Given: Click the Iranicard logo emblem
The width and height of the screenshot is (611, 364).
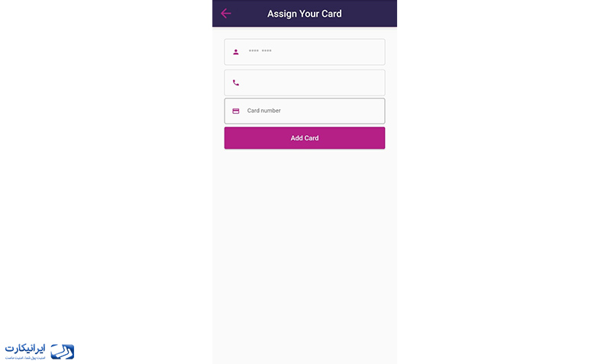Looking at the screenshot, I should tap(63, 351).
